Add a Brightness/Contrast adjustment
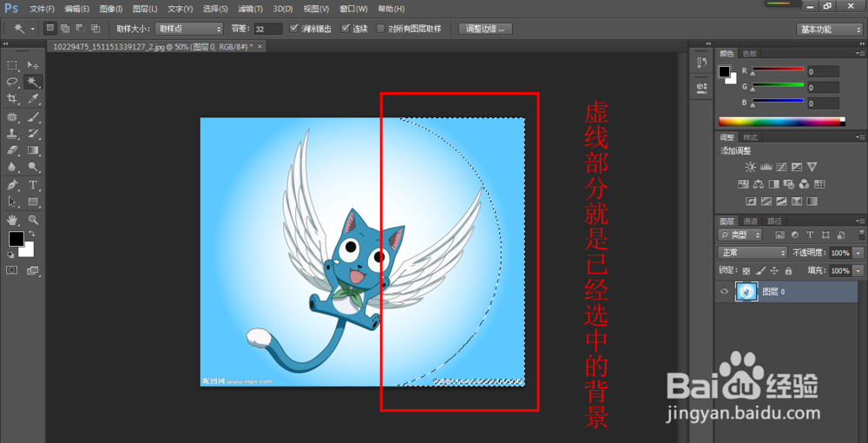 [x=750, y=167]
